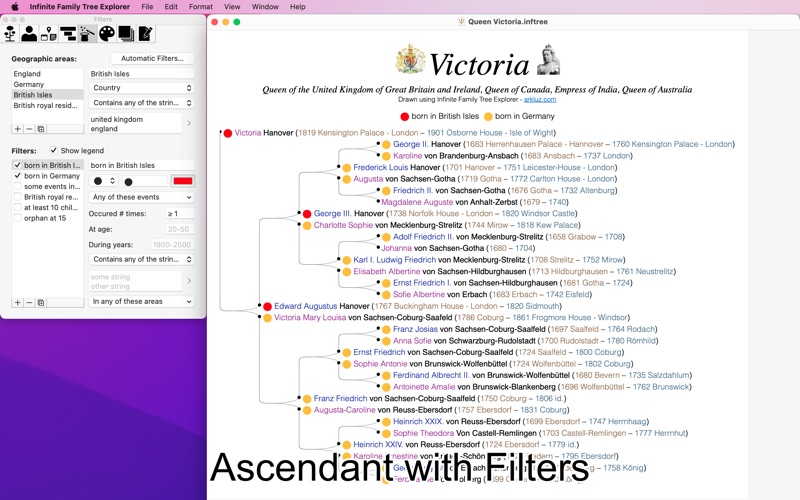
Task: Click George II. name link
Action: (x=410, y=144)
